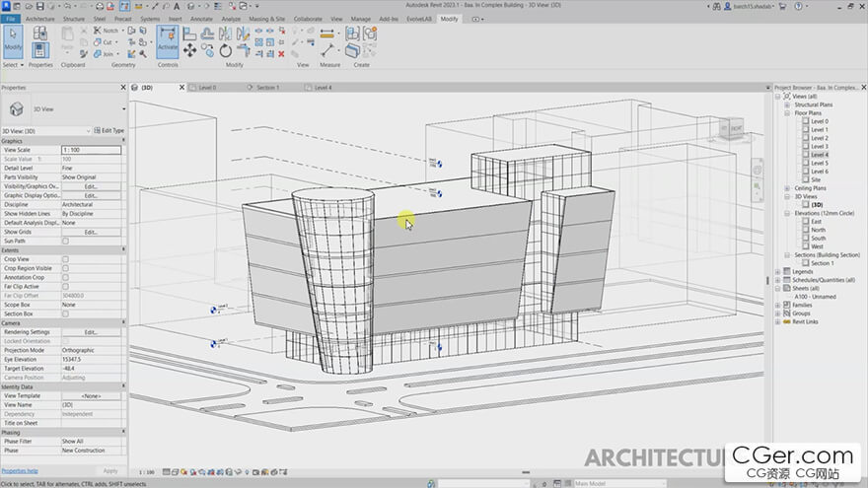Click the Cut geometry tool

(105, 42)
